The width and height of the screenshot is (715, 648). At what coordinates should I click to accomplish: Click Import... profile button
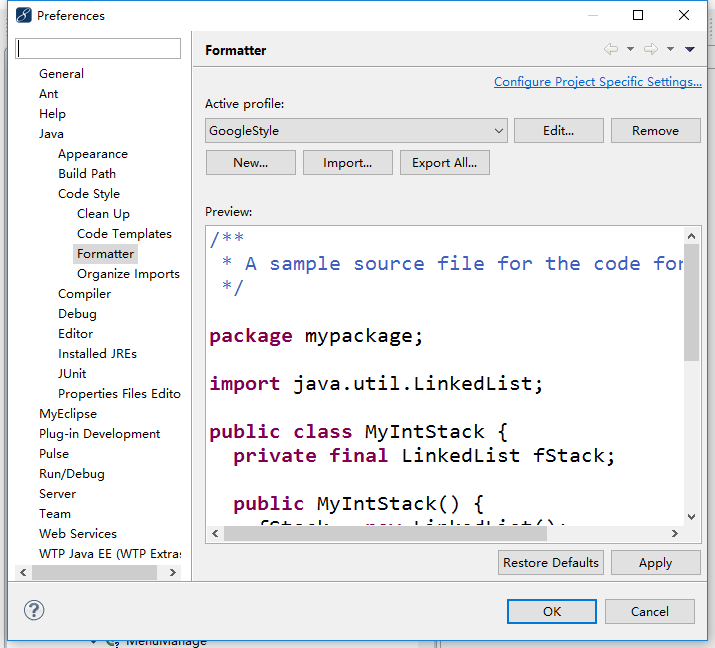(x=347, y=163)
